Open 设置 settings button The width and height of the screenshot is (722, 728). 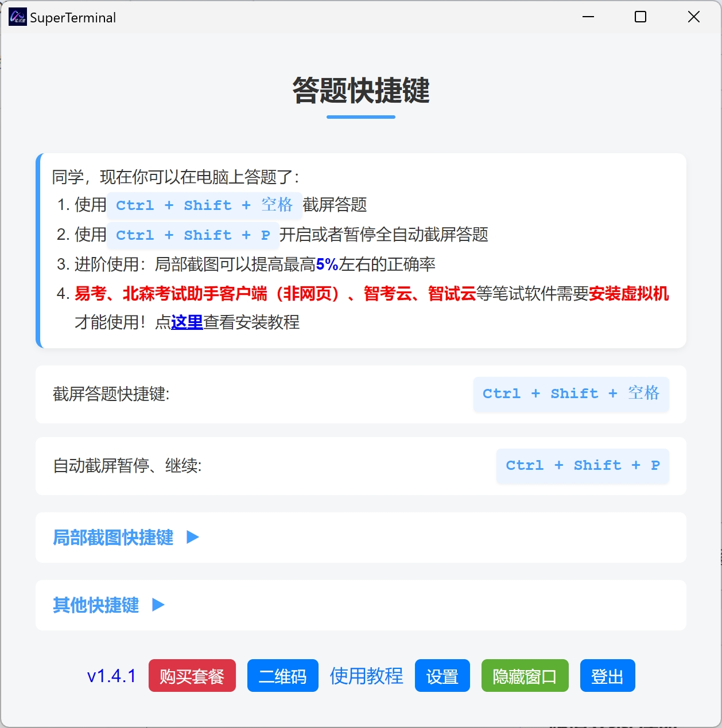click(442, 676)
